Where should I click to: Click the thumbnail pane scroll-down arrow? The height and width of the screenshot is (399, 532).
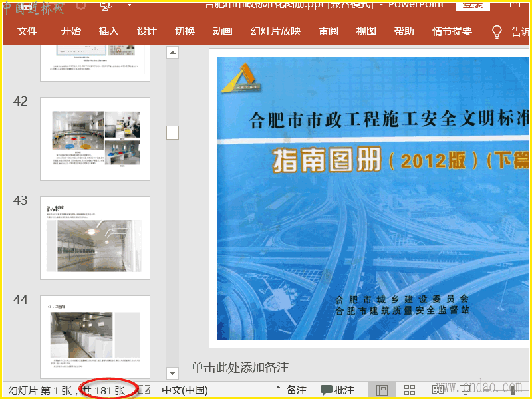click(172, 373)
